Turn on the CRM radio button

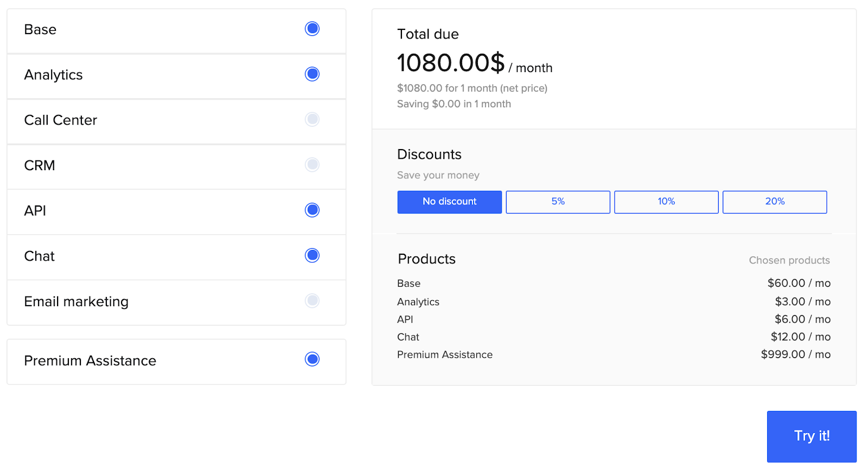[312, 164]
